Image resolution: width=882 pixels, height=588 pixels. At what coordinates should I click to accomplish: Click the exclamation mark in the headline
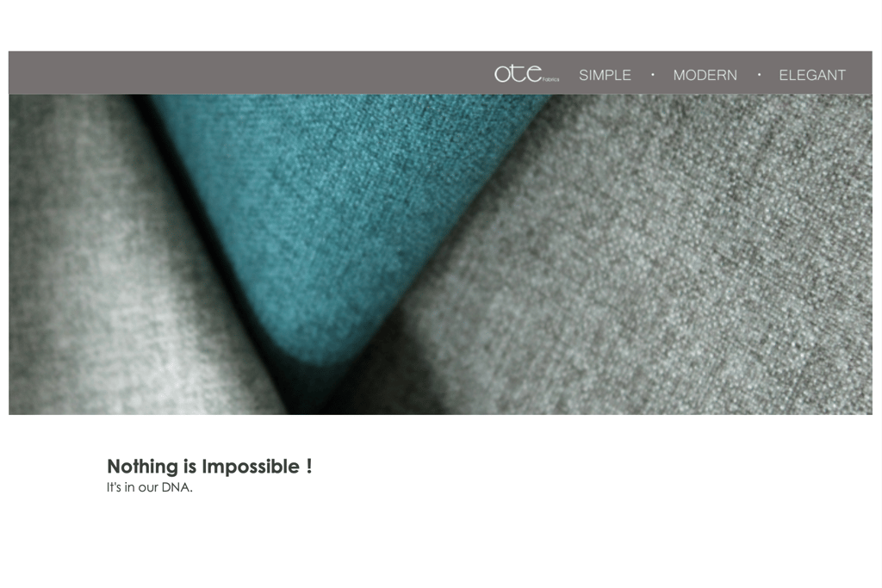pos(309,466)
